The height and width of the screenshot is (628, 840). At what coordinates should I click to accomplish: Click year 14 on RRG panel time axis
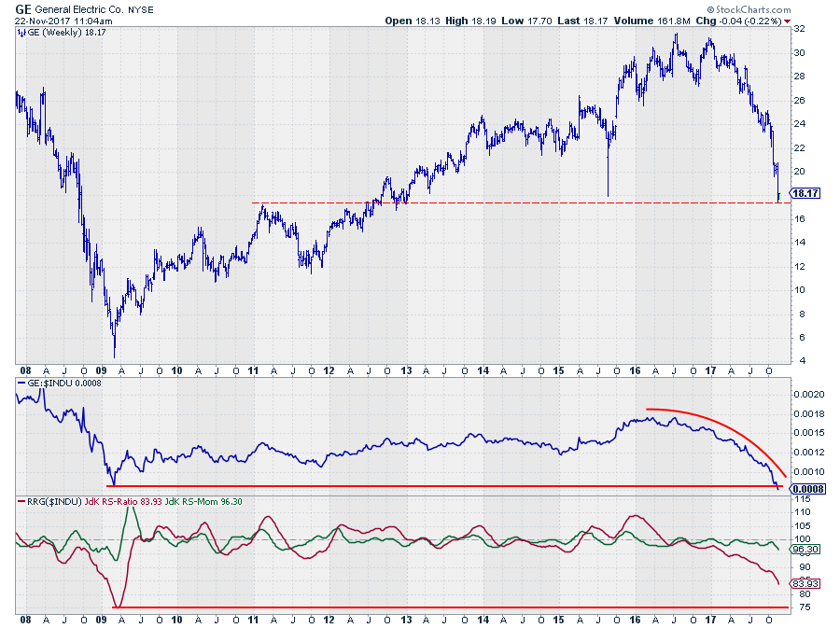tap(483, 620)
